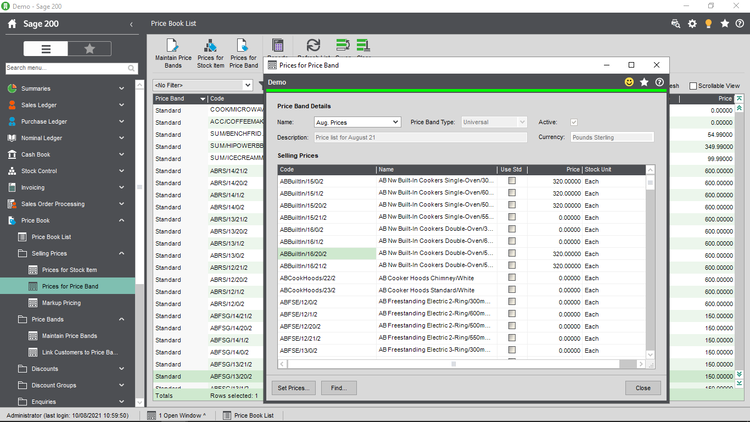750x422 pixels.
Task: Toggle Use Std for ABFSE/13/0/2
Action: point(512,350)
